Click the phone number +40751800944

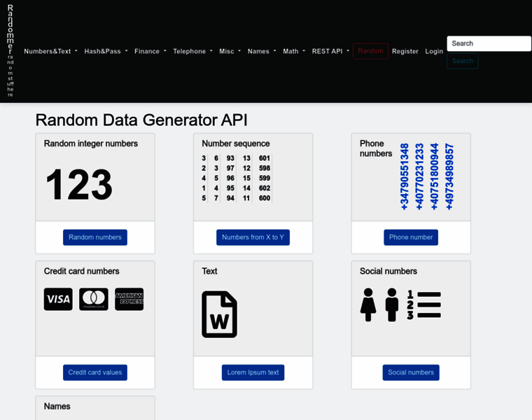pos(434,177)
